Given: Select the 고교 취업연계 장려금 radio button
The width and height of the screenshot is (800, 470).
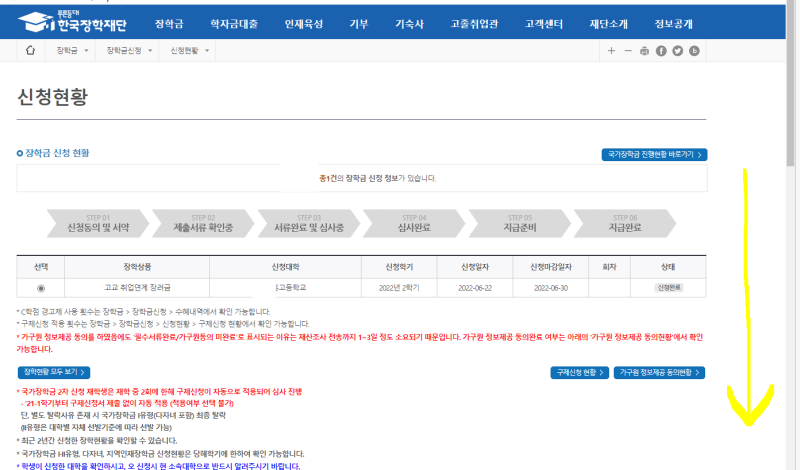Looking at the screenshot, I should pos(41,288).
